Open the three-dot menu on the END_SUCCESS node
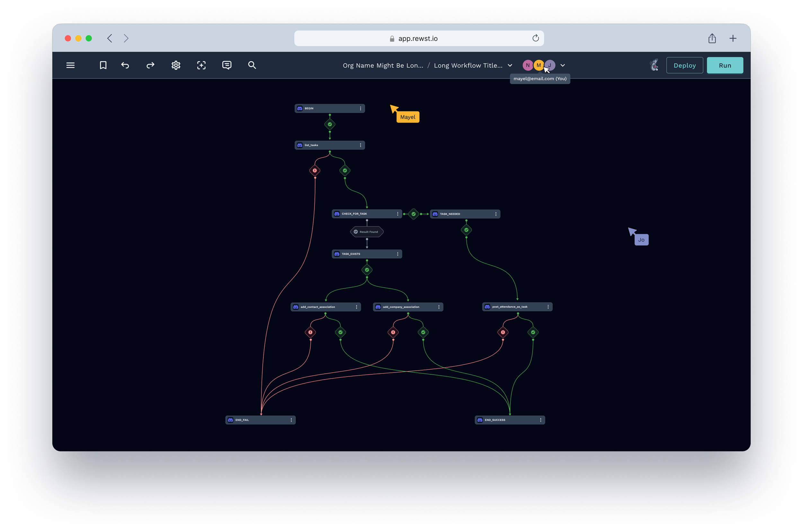This screenshot has width=803, height=532. tap(541, 420)
